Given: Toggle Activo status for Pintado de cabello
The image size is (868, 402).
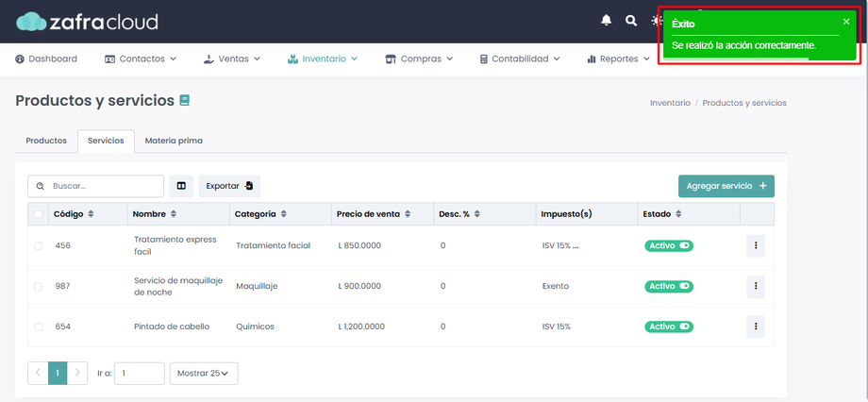Looking at the screenshot, I should click(x=669, y=327).
